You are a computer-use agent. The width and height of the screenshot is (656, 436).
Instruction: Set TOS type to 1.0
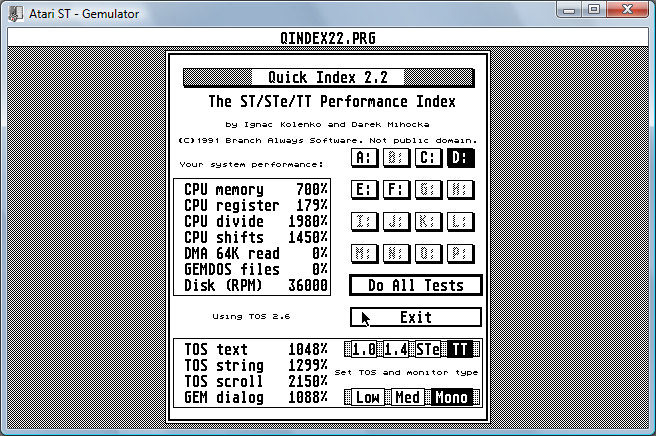coord(364,349)
